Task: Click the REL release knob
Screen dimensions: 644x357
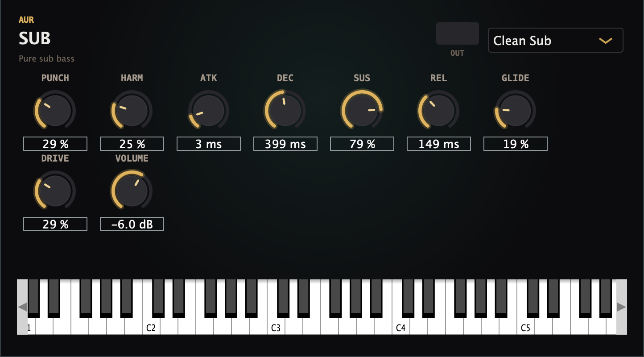Action: [438, 111]
